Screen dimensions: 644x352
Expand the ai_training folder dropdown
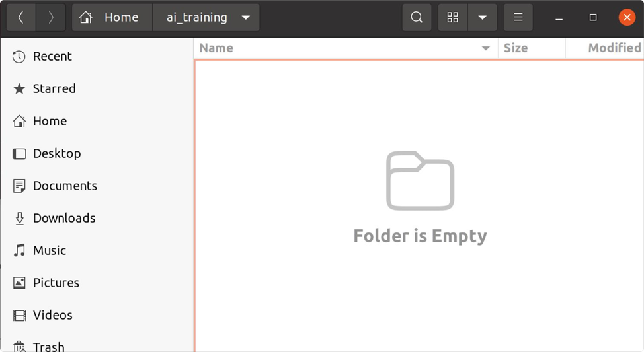(246, 18)
